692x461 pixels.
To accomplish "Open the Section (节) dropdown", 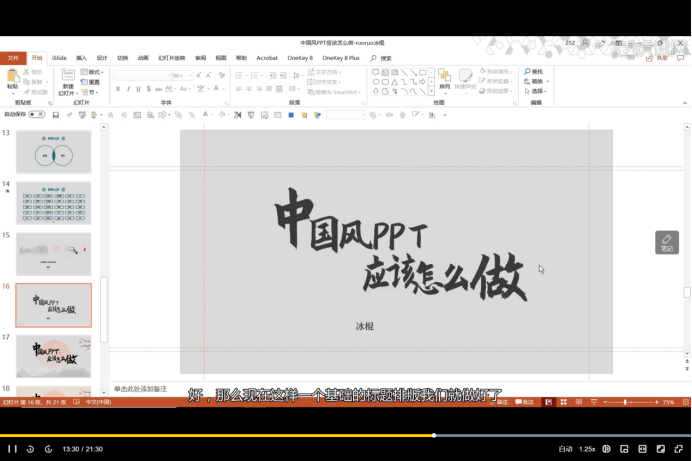I will coord(90,93).
